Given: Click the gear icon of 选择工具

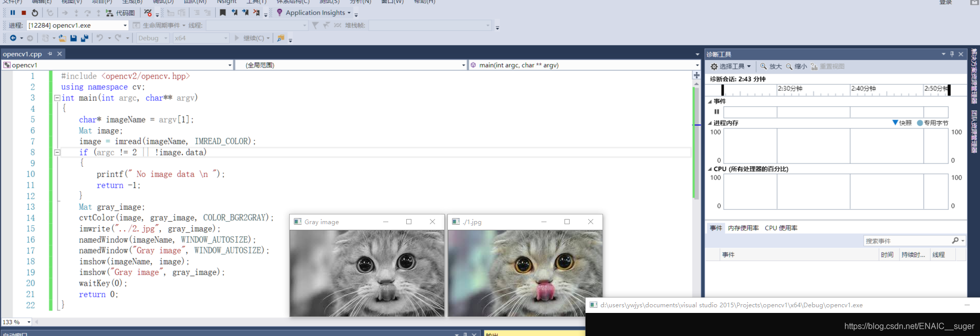Looking at the screenshot, I should pyautogui.click(x=714, y=66).
